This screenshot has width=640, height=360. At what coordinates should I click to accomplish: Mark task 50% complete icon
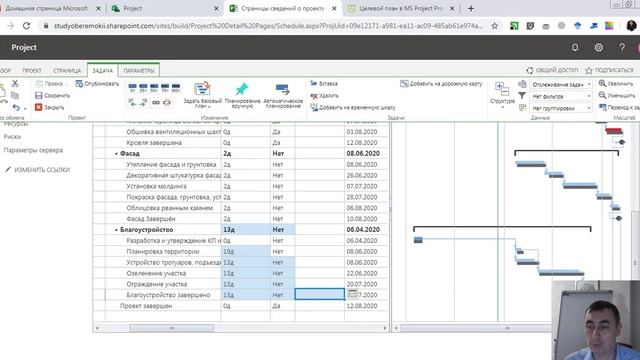[154, 88]
